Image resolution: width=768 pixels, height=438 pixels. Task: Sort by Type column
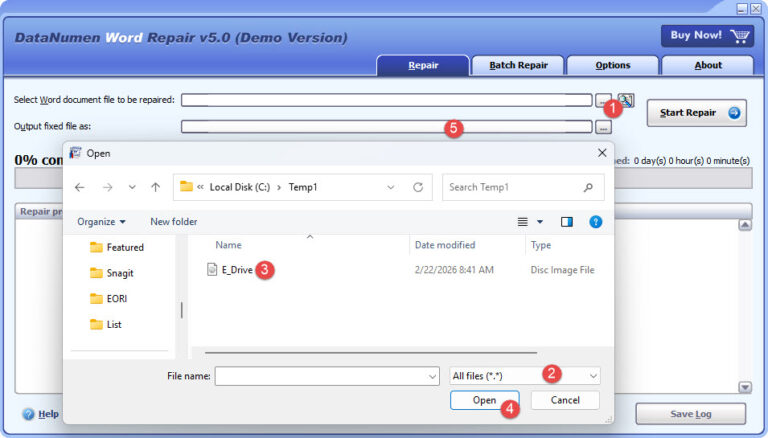[541, 245]
